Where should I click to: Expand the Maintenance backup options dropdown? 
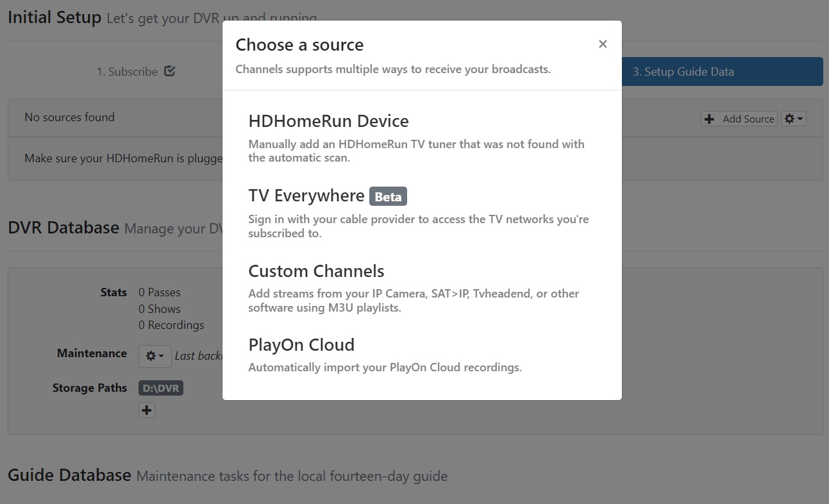pos(160,357)
